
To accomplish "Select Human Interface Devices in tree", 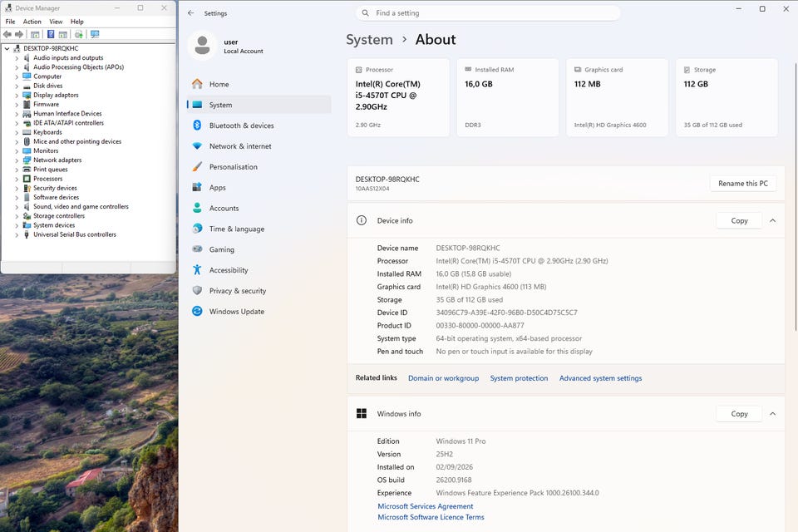I will [67, 114].
